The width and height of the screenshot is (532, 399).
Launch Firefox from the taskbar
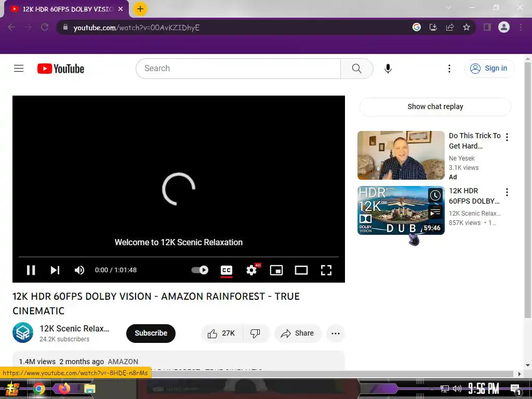[x=64, y=388]
